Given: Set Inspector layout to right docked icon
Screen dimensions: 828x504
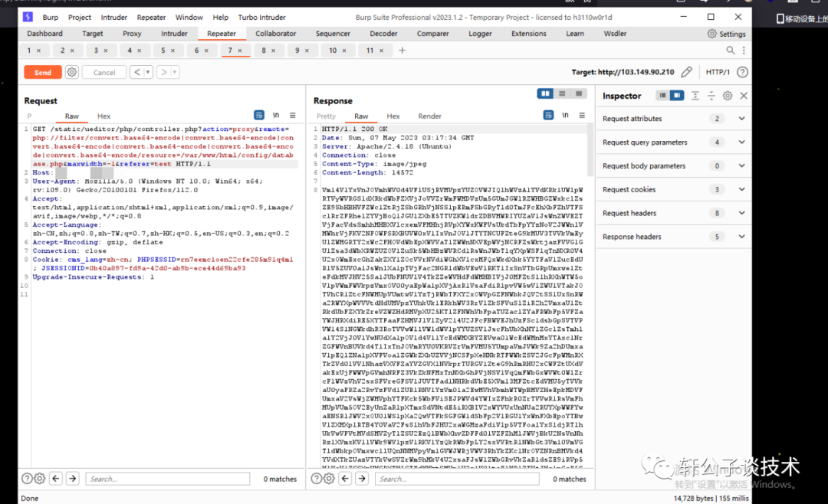Looking at the screenshot, I should pos(677,96).
